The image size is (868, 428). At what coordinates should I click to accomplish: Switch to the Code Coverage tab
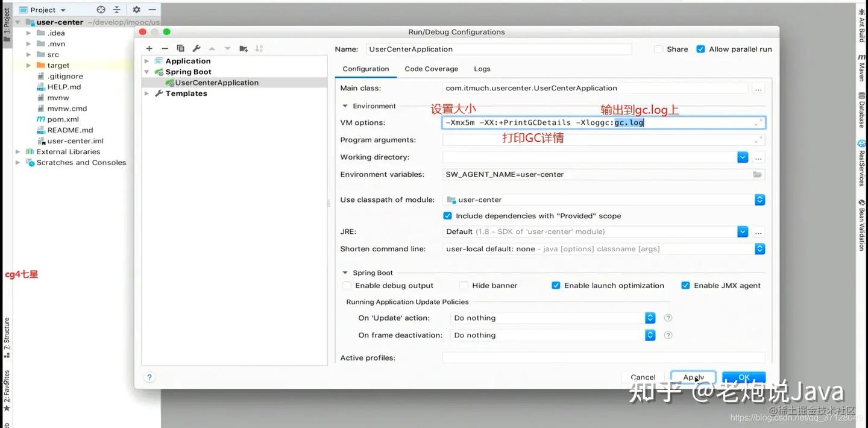[x=431, y=69]
